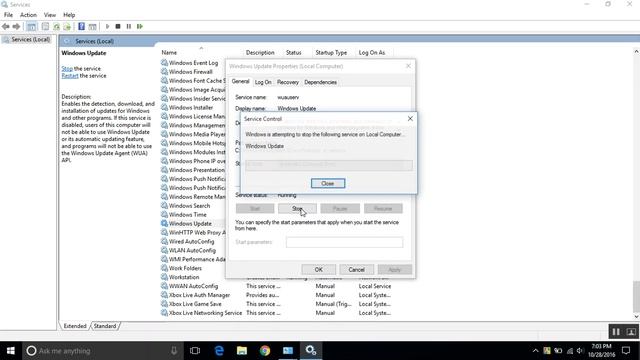The height and width of the screenshot is (360, 640).
Task: Select the Windows Installer service row
Action: pos(191,107)
